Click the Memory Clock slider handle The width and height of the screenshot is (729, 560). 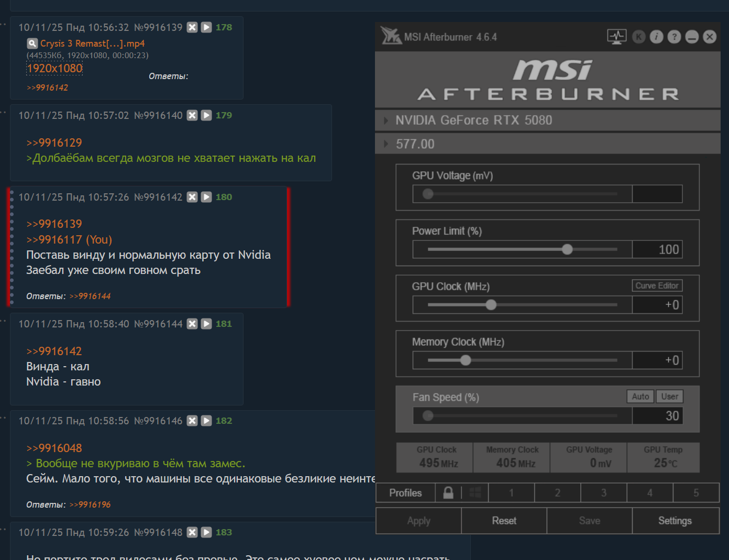(466, 360)
